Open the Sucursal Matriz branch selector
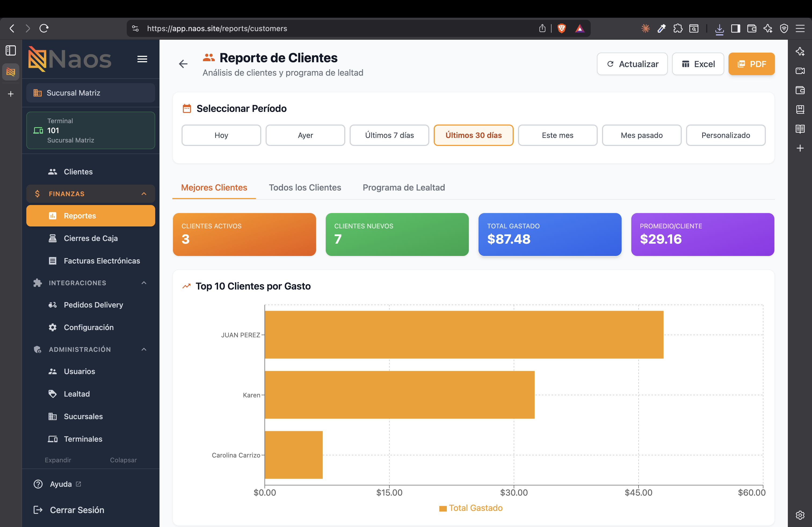The image size is (812, 527). pos(91,93)
